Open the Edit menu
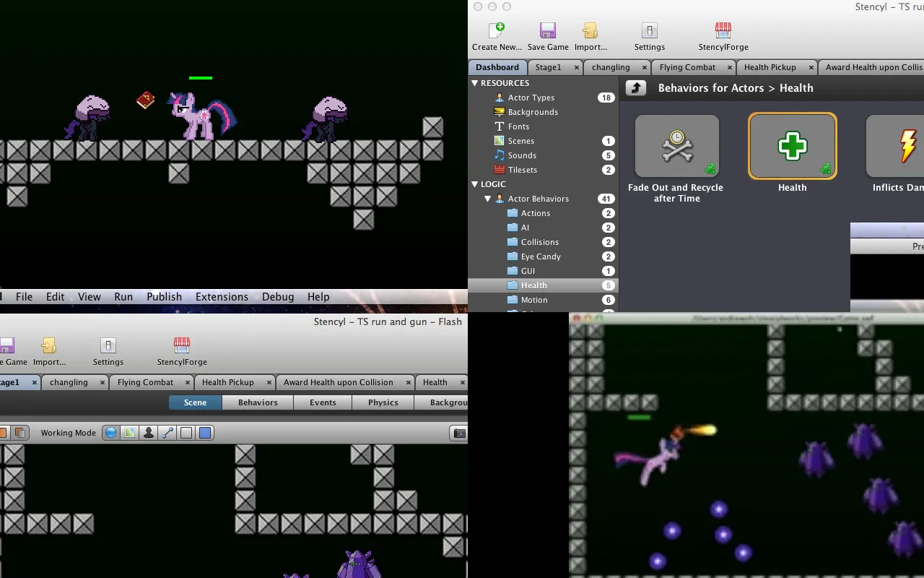Image resolution: width=924 pixels, height=578 pixels. pyautogui.click(x=56, y=296)
